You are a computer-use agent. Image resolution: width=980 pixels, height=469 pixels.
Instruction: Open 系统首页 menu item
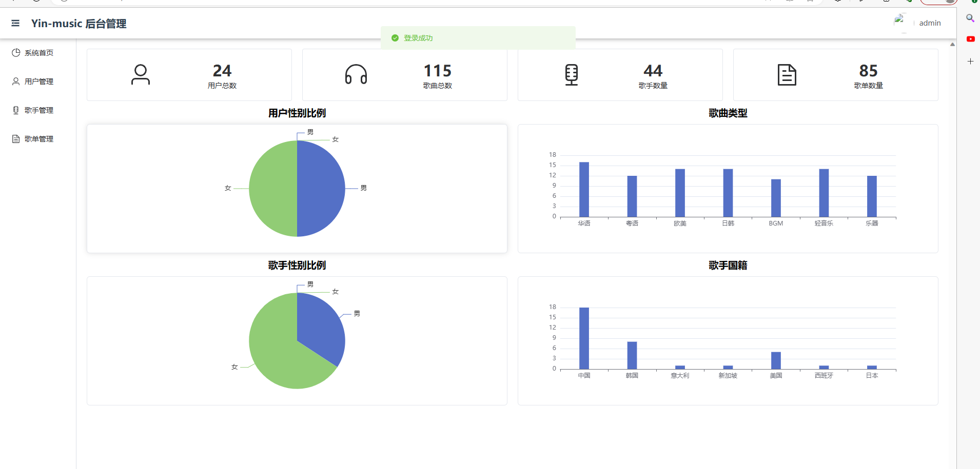tap(38, 53)
